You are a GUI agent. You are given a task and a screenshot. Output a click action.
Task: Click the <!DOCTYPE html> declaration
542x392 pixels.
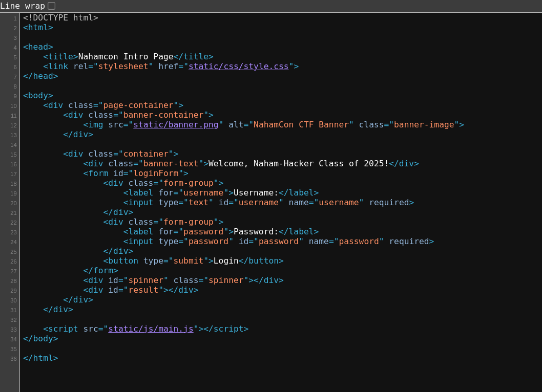click(x=60, y=18)
